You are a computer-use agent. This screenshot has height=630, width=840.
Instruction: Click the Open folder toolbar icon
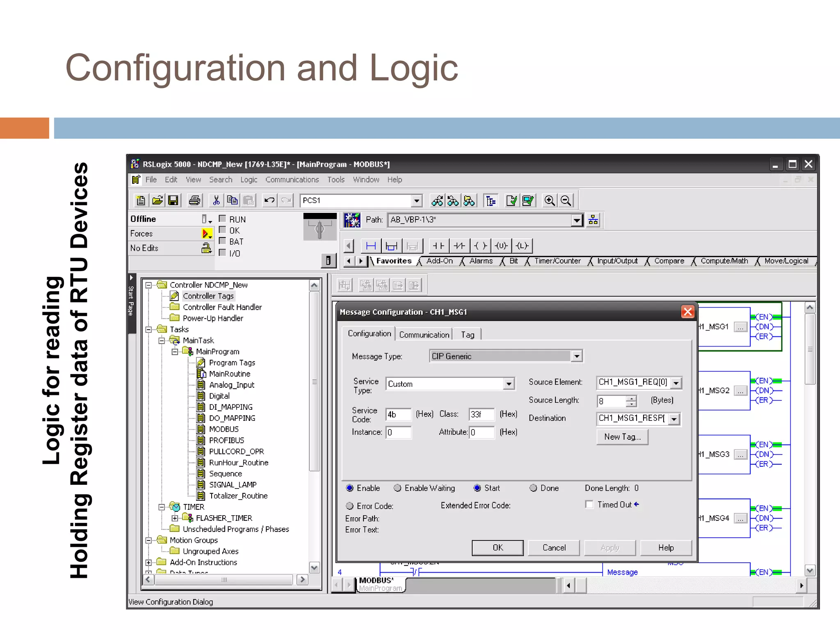[x=157, y=200]
